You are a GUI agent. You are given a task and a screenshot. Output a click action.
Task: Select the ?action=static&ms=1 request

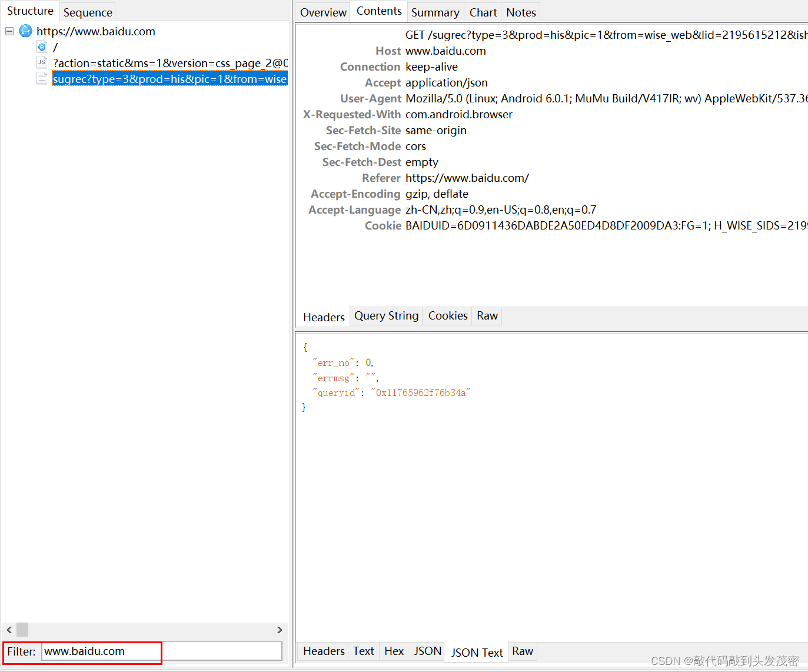(x=170, y=63)
